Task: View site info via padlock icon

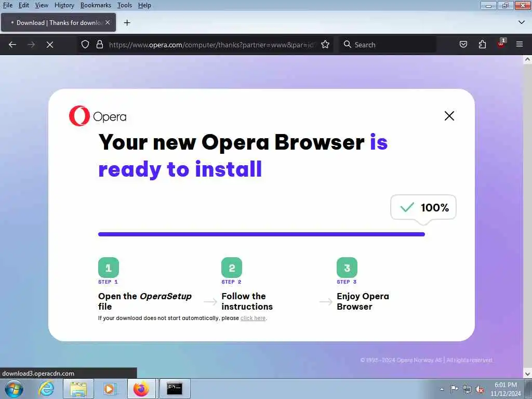Action: [x=99, y=45]
